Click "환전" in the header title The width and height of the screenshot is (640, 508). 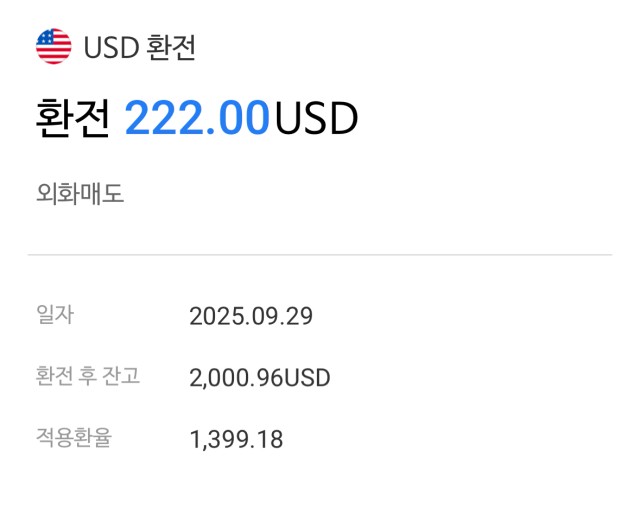click(170, 48)
